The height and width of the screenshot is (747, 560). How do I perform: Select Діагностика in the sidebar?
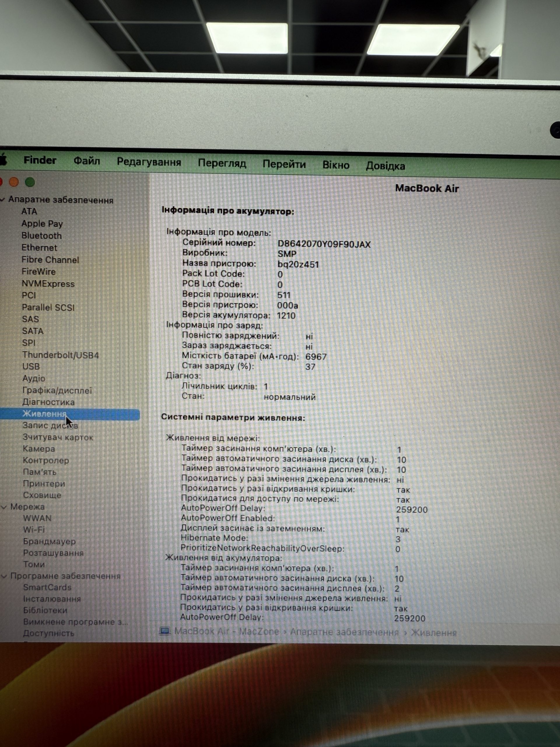point(48,402)
